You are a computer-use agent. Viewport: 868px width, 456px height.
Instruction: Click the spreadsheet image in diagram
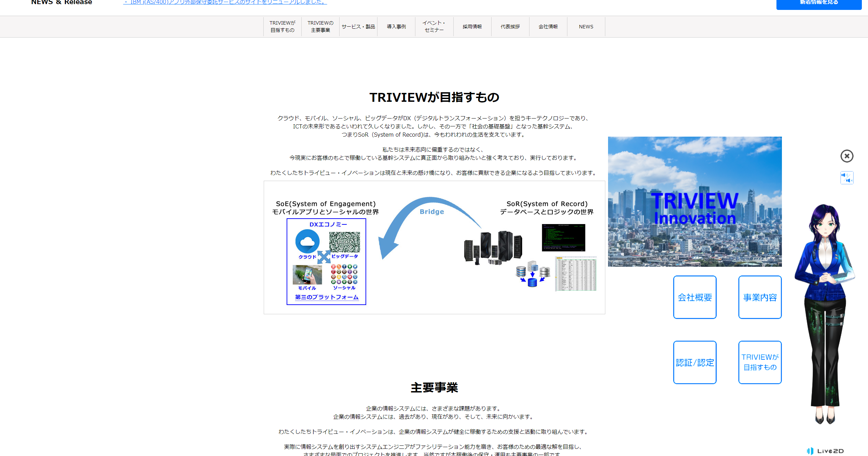[576, 274]
